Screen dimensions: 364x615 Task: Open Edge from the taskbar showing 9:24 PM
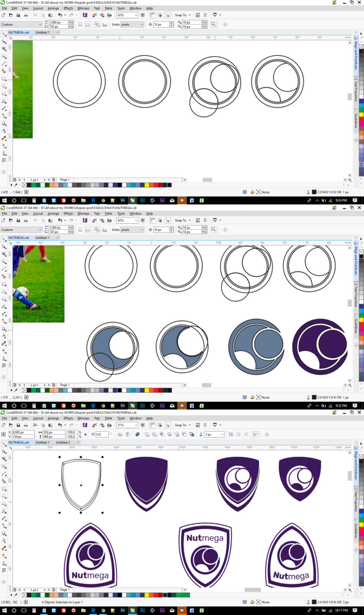(x=93, y=200)
